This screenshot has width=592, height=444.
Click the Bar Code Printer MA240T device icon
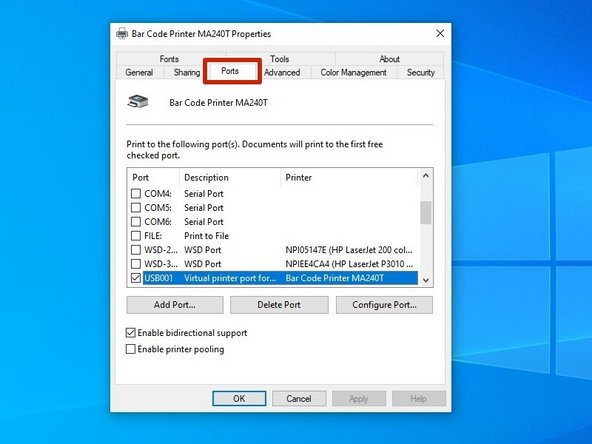pyautogui.click(x=138, y=102)
